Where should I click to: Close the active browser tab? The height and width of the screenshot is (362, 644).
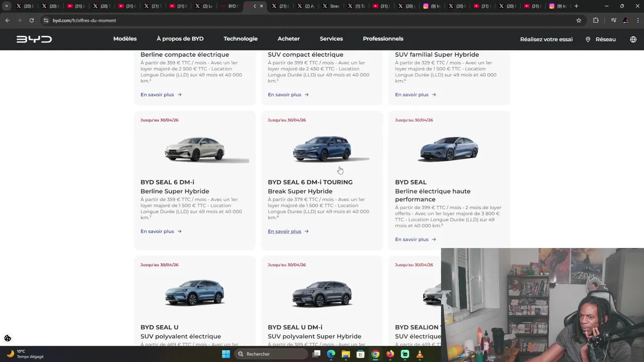point(261,6)
